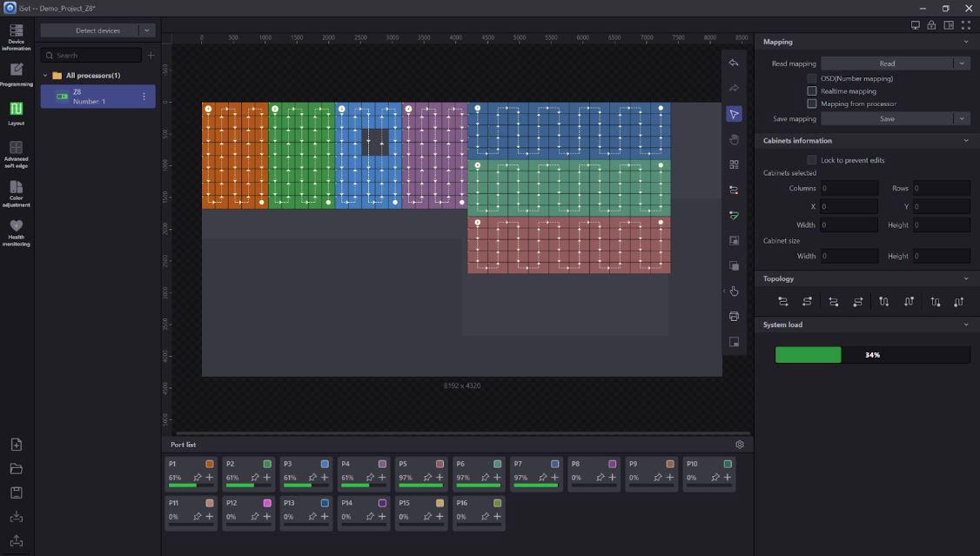Image resolution: width=980 pixels, height=556 pixels.
Task: Toggle Realtime mapping checkbox
Action: pos(812,90)
